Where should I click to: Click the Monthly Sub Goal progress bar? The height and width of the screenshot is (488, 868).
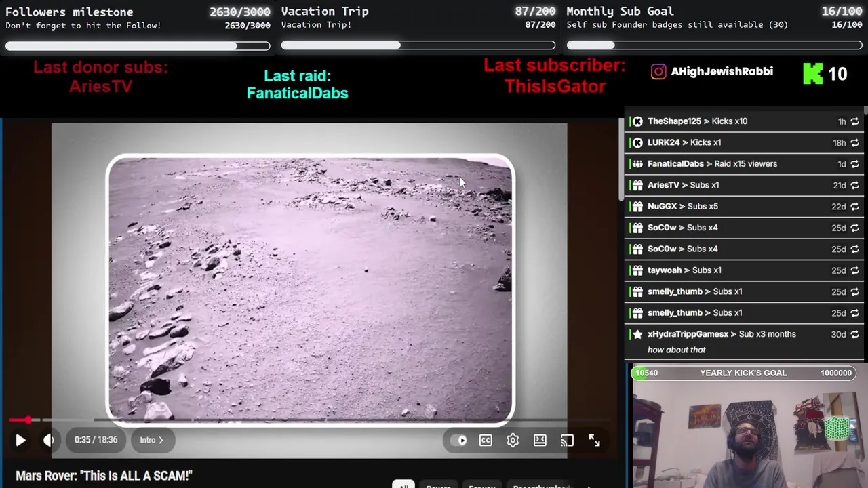tap(714, 45)
